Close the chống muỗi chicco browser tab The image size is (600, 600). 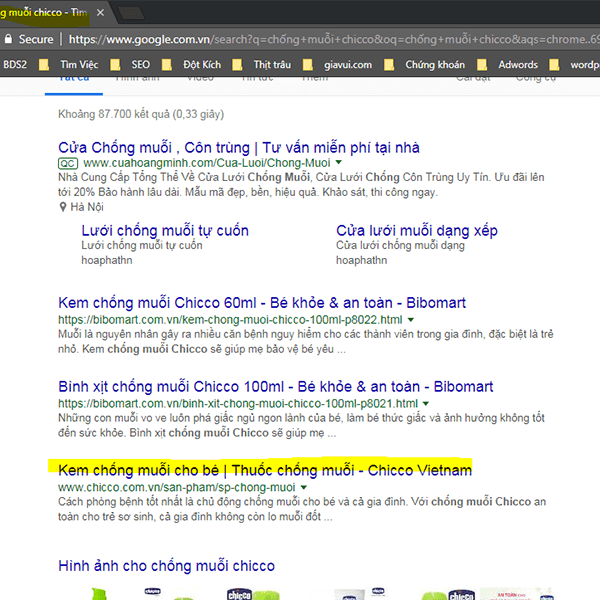(x=100, y=13)
